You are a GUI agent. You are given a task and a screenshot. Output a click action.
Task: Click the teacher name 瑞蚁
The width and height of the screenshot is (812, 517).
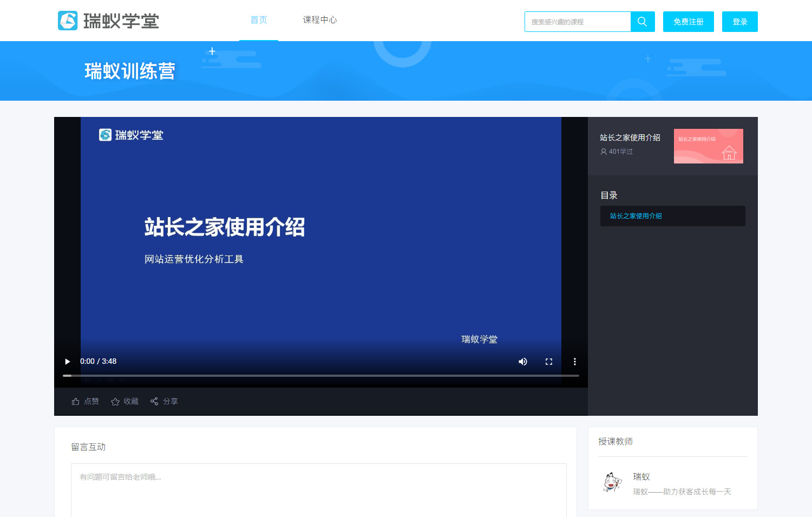coord(641,476)
